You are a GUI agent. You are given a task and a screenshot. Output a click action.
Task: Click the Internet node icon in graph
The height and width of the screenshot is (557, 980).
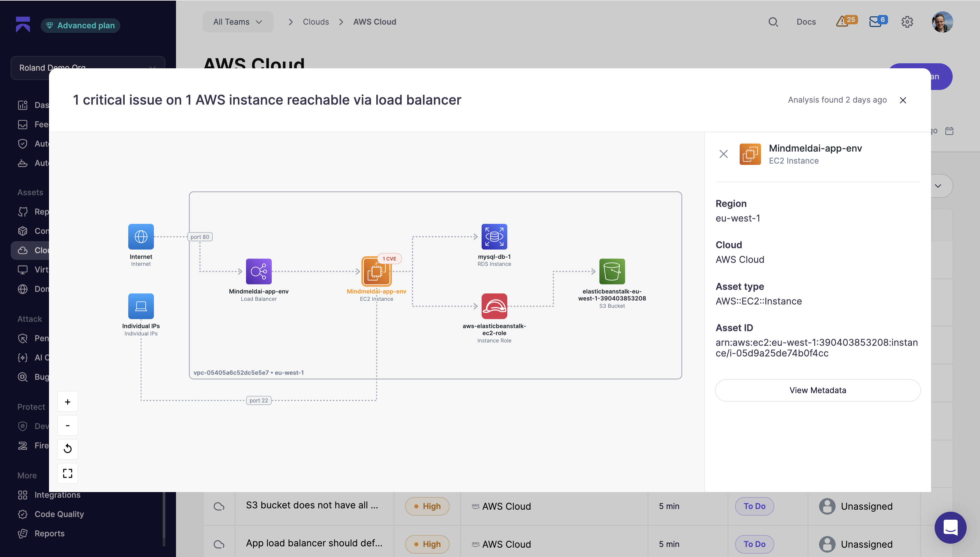click(x=141, y=237)
